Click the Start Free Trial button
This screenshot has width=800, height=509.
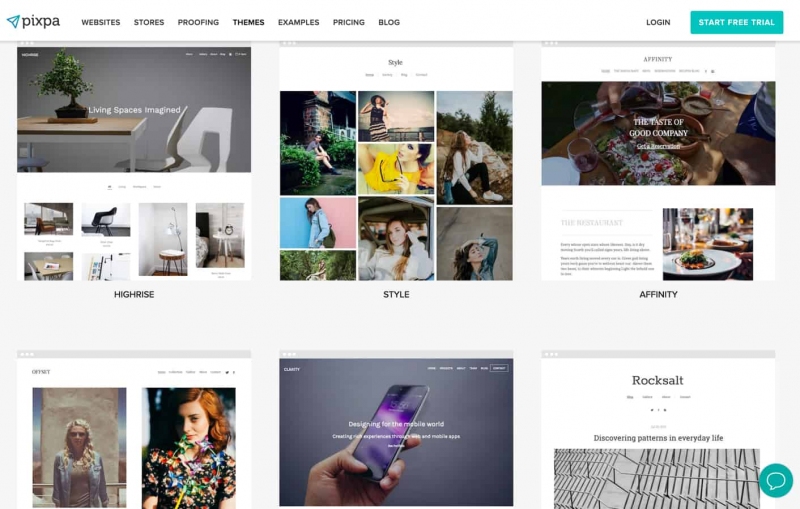click(737, 22)
